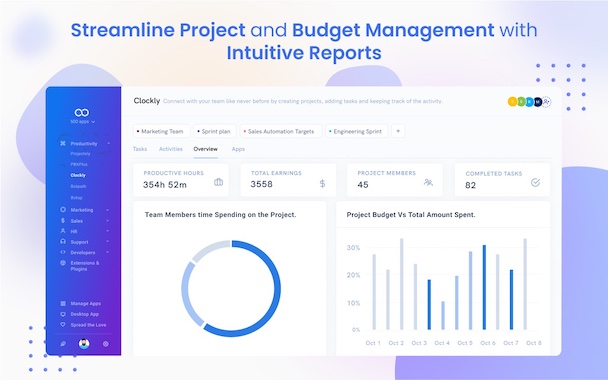Viewport: 608px width, 380px height.
Task: Open the Desktop App link
Action: [x=85, y=314]
